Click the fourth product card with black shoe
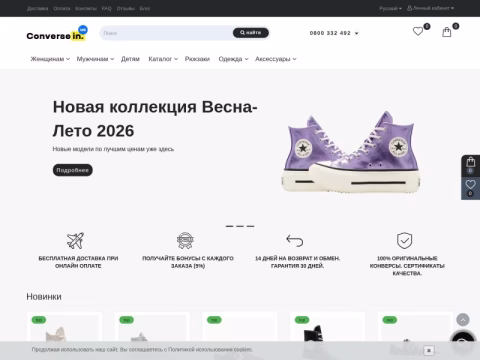The height and width of the screenshot is (360, 480). 327,328
